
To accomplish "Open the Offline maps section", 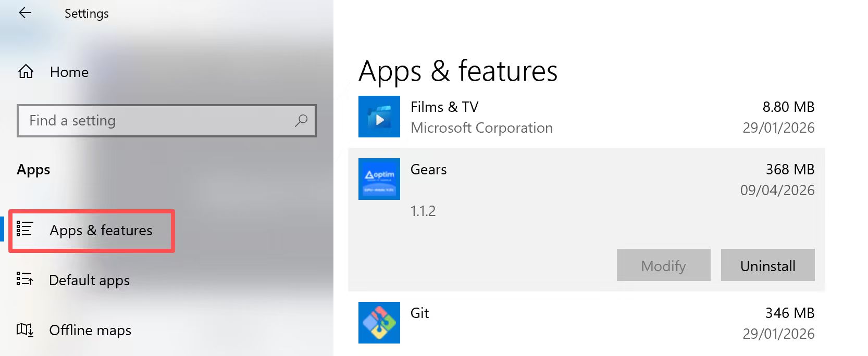I will (x=90, y=330).
